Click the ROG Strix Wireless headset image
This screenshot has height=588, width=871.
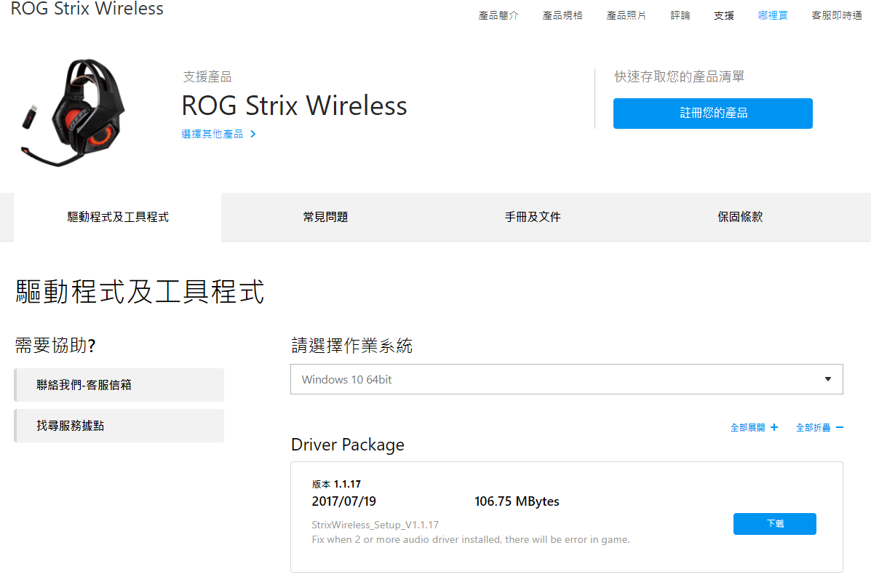coord(73,112)
